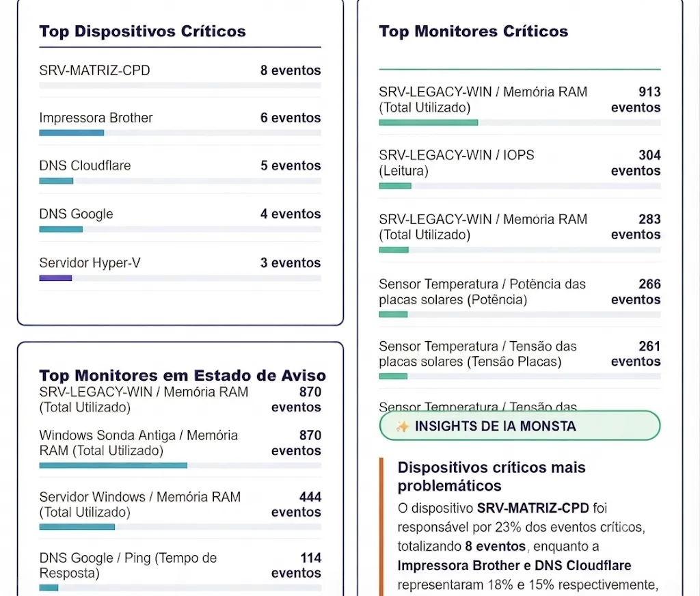
Task: Click DNS Google in critical devices list
Action: click(x=77, y=214)
